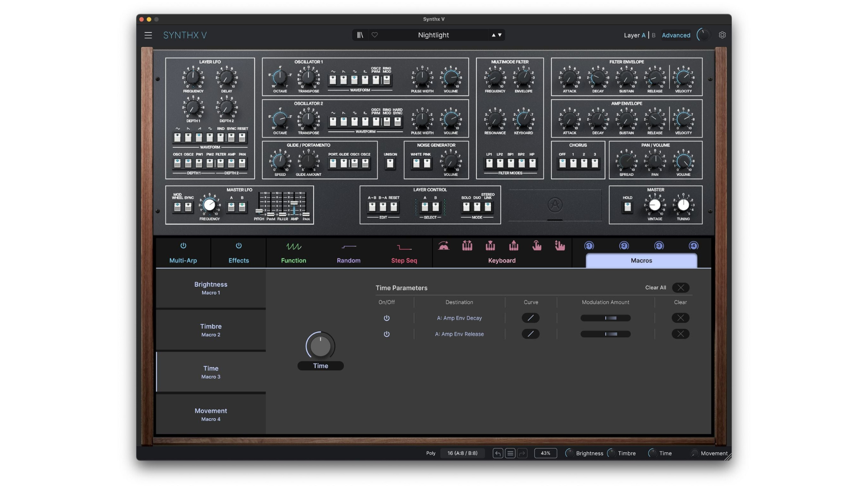Click the first pink keyboard icon

444,245
